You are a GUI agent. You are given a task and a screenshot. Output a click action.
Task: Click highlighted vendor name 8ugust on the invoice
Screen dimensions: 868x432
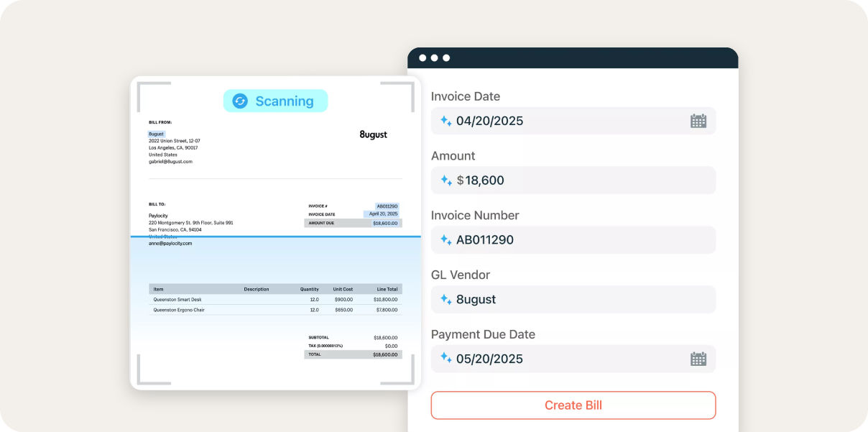156,134
